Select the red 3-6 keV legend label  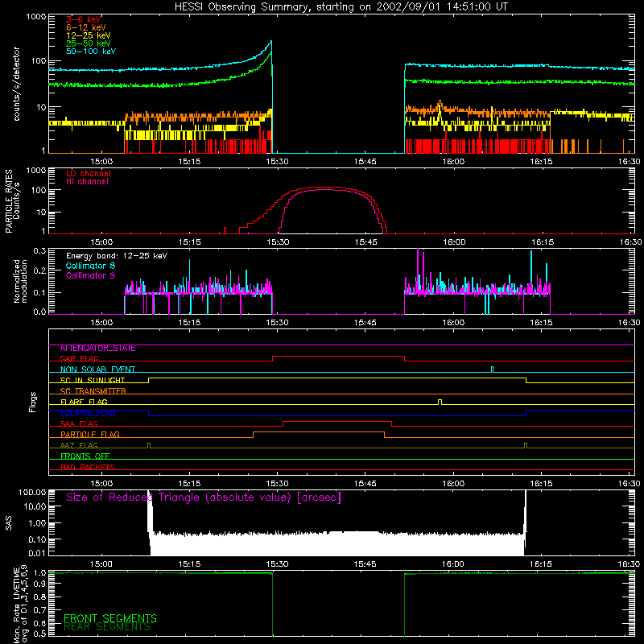coord(83,19)
